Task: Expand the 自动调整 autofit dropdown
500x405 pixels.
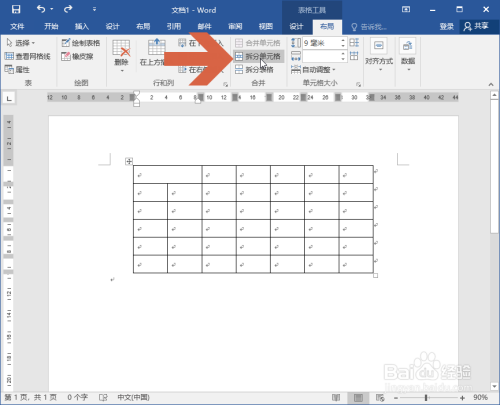Action: (313, 70)
